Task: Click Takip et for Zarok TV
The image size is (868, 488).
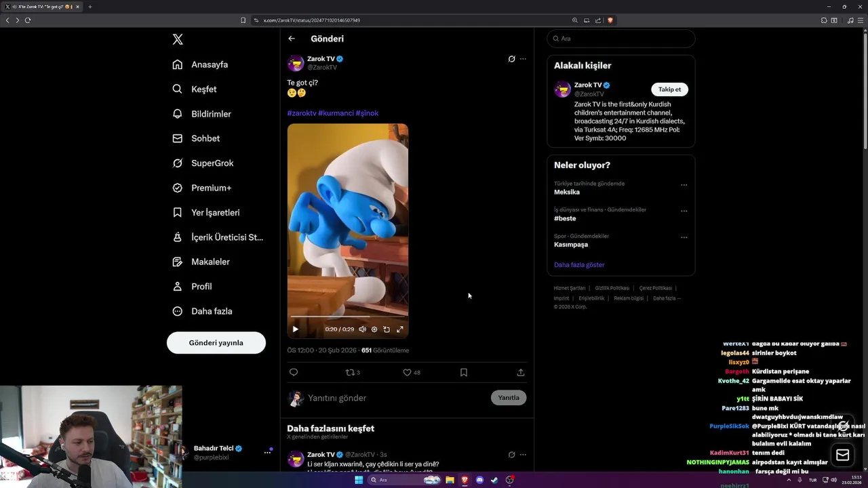Action: [x=669, y=89]
